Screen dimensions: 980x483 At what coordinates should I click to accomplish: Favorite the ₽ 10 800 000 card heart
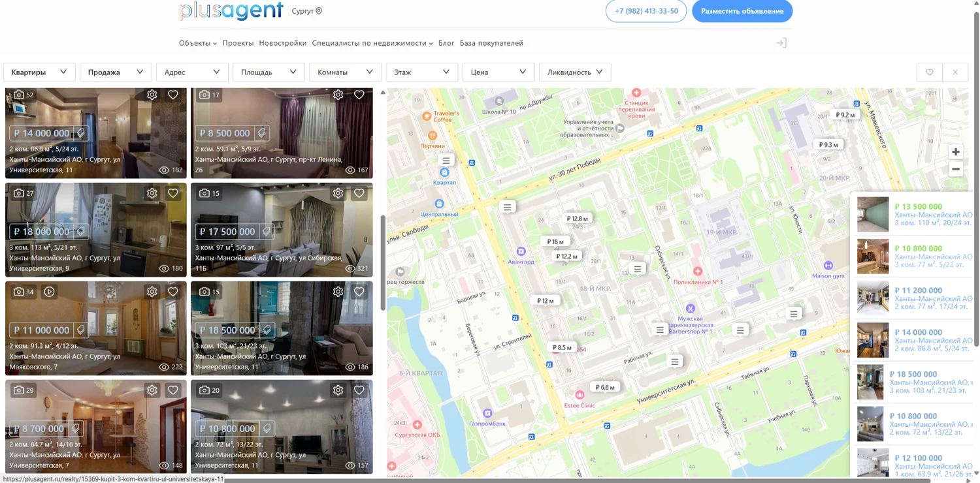(x=359, y=390)
